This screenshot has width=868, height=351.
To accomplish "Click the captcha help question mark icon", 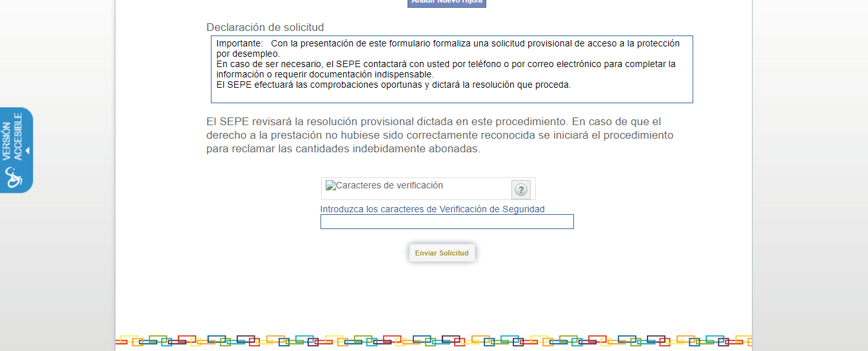I will 521,190.
